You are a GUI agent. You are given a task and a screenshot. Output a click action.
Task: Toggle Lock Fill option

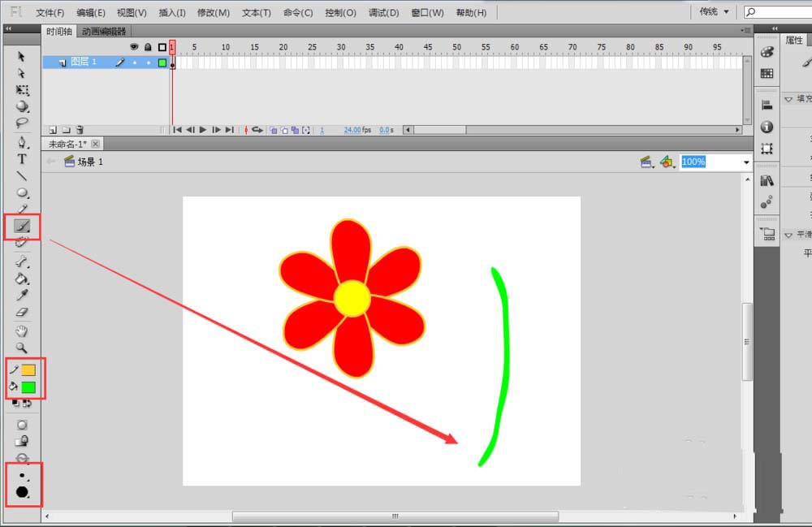22,441
